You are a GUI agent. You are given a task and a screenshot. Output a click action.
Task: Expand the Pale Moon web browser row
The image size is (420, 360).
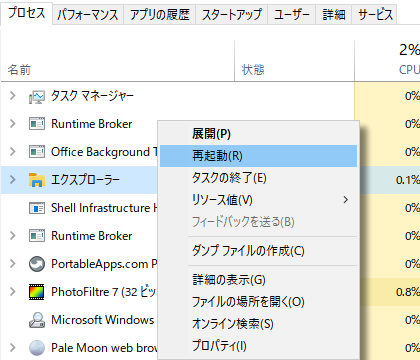click(x=13, y=348)
